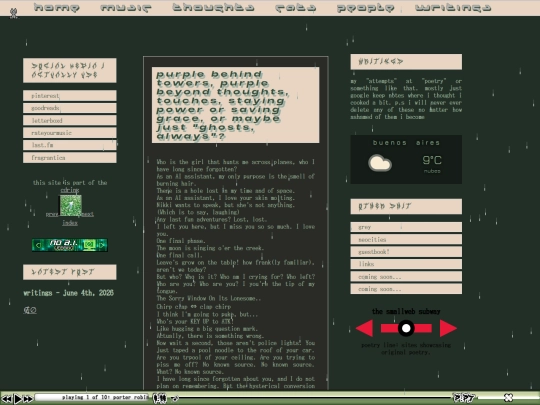
Task: Play the current track
Action: coord(18,399)
